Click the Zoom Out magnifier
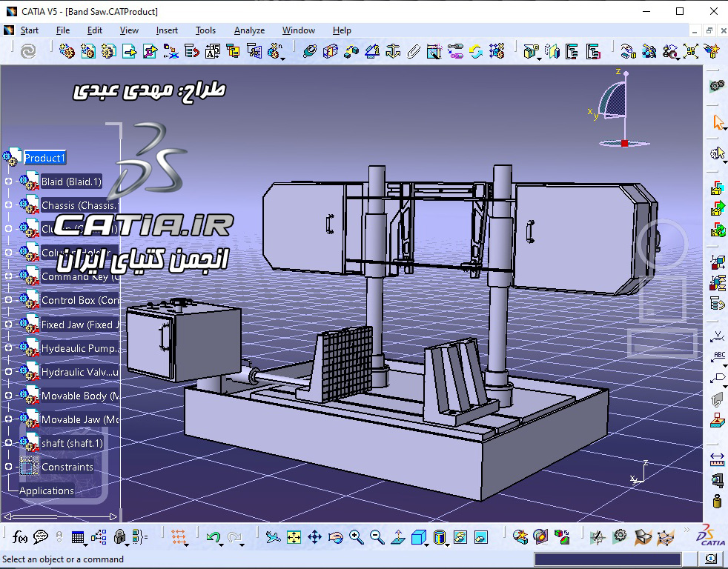This screenshot has height=569, width=728. click(x=377, y=537)
